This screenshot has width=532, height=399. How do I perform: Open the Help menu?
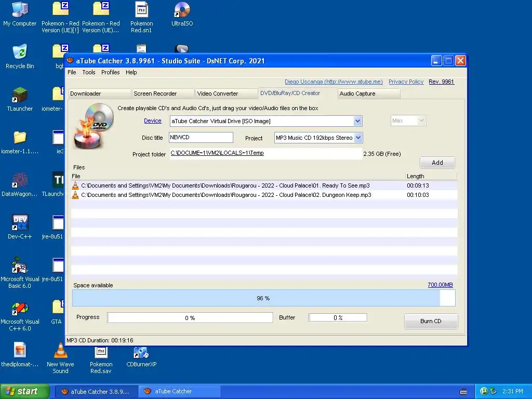tap(131, 72)
